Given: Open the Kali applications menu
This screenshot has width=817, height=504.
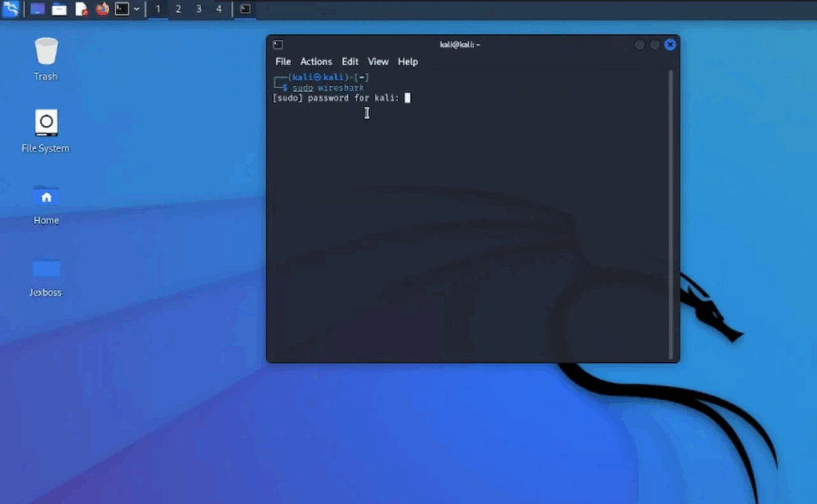Looking at the screenshot, I should (11, 9).
